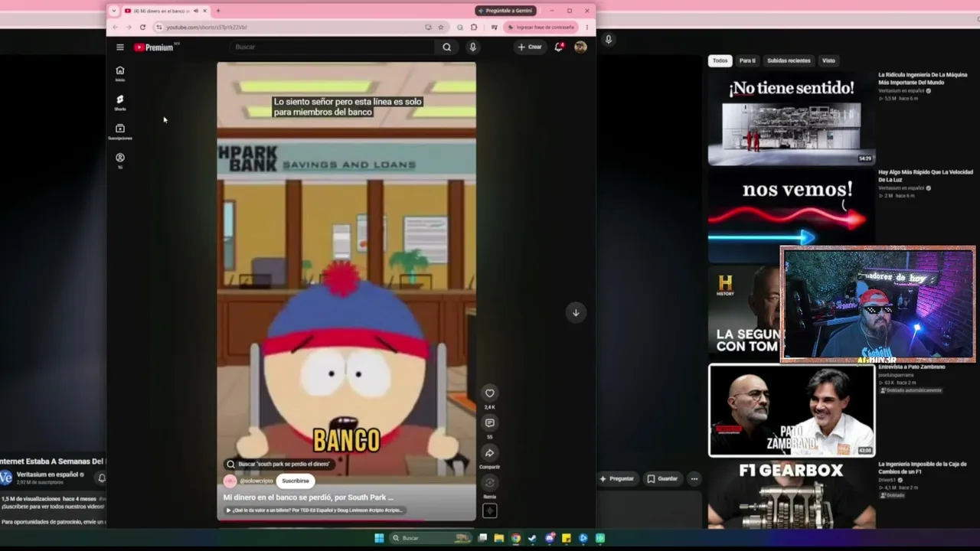Viewport: 980px width, 551px height.
Task: Open Chrome extensions puzzle icon
Action: coord(474,28)
